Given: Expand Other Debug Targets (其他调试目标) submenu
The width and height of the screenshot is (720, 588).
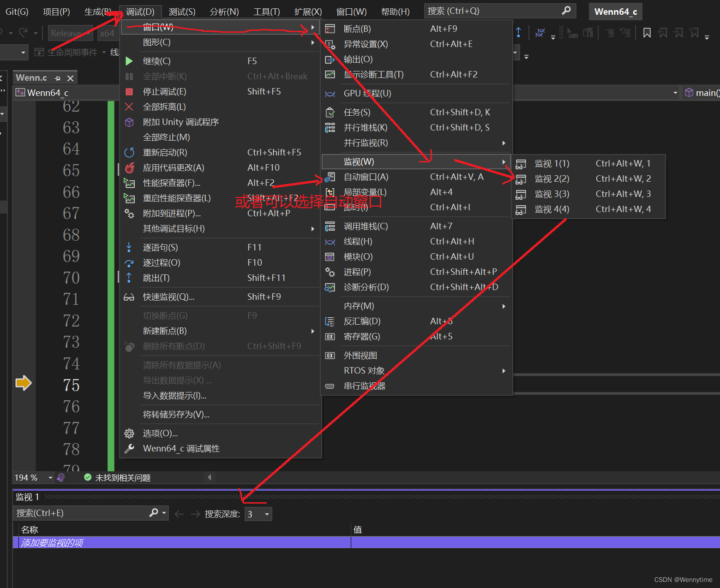Looking at the screenshot, I should coord(221,229).
